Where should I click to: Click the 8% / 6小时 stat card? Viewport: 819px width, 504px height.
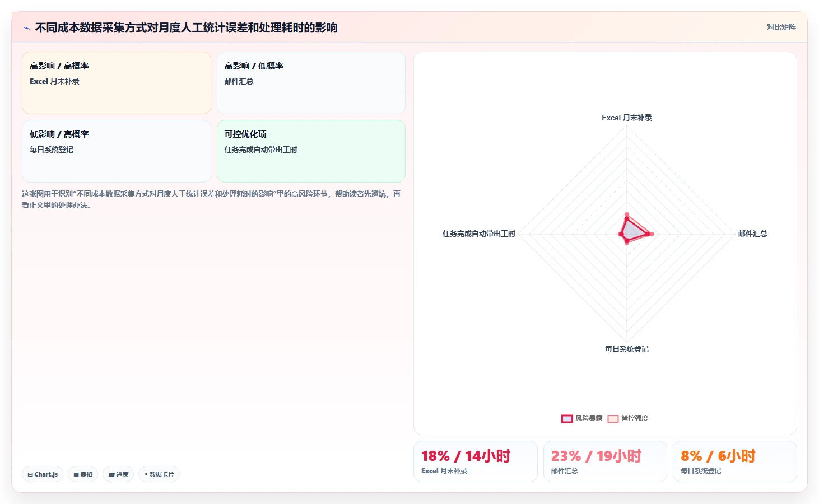735,461
